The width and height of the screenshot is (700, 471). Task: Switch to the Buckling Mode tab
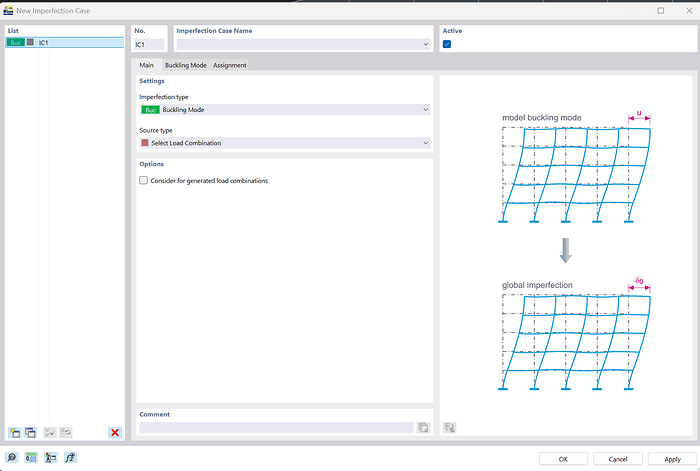tap(186, 65)
